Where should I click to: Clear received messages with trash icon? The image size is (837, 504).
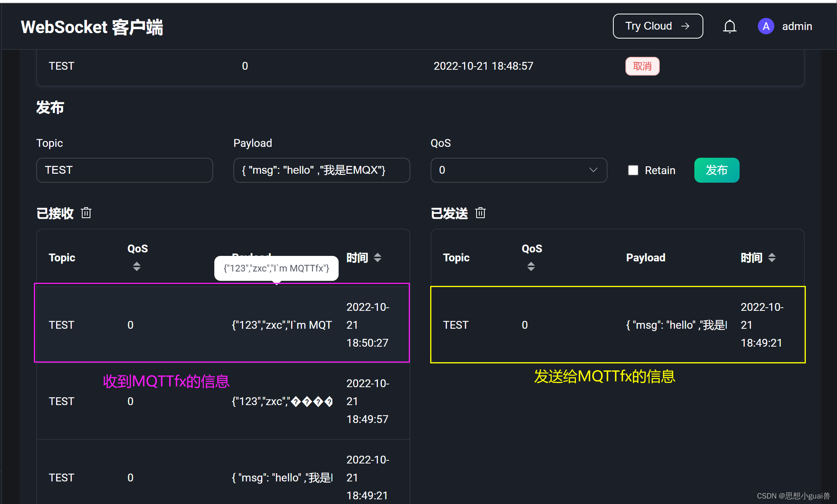(86, 213)
